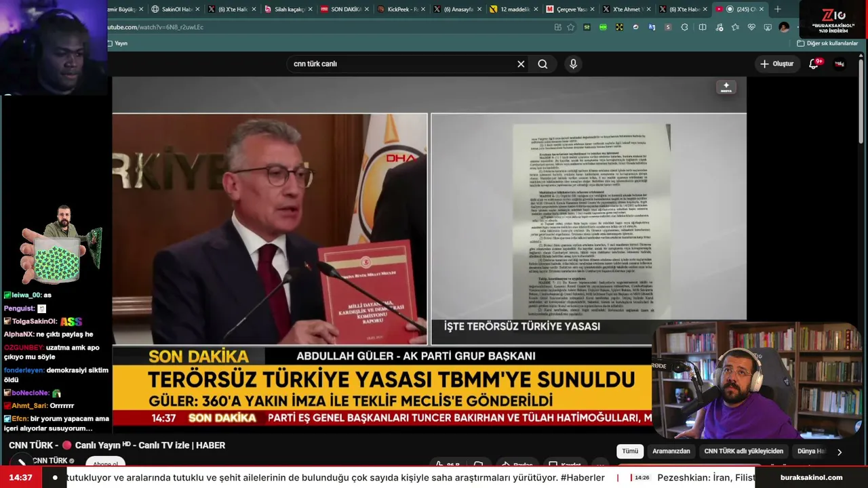Switch to the '(6) Anasayfa' X tab

point(456,9)
